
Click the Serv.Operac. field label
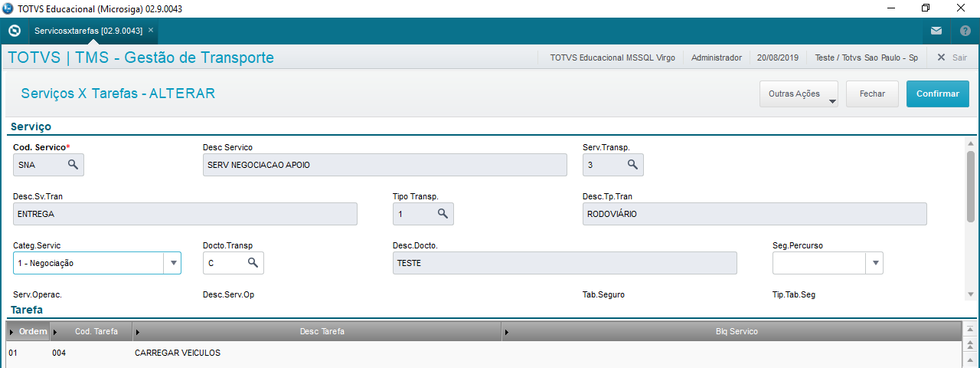click(x=38, y=294)
